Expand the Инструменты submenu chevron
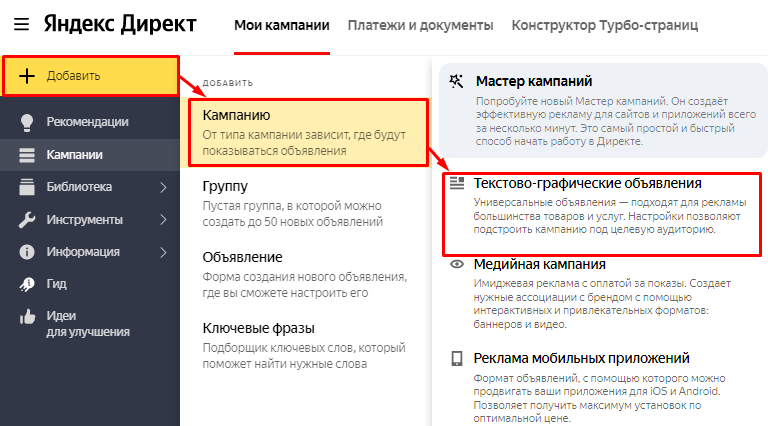 [164, 219]
